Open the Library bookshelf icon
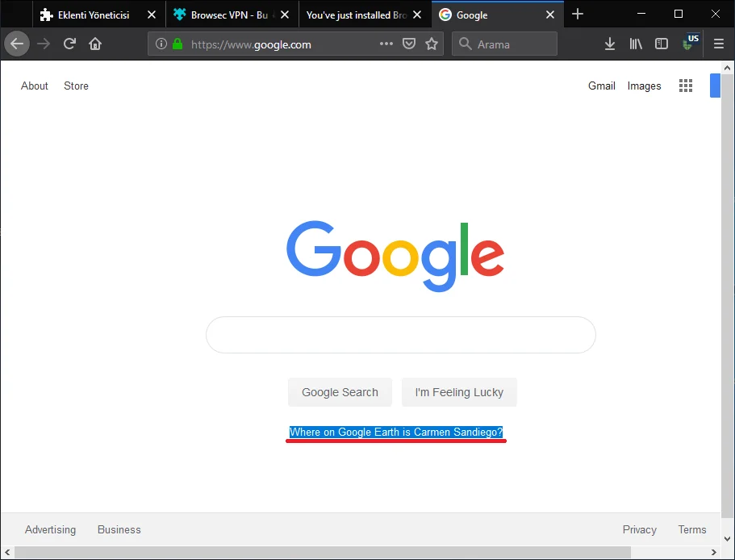This screenshot has height=560, width=735. 636,44
